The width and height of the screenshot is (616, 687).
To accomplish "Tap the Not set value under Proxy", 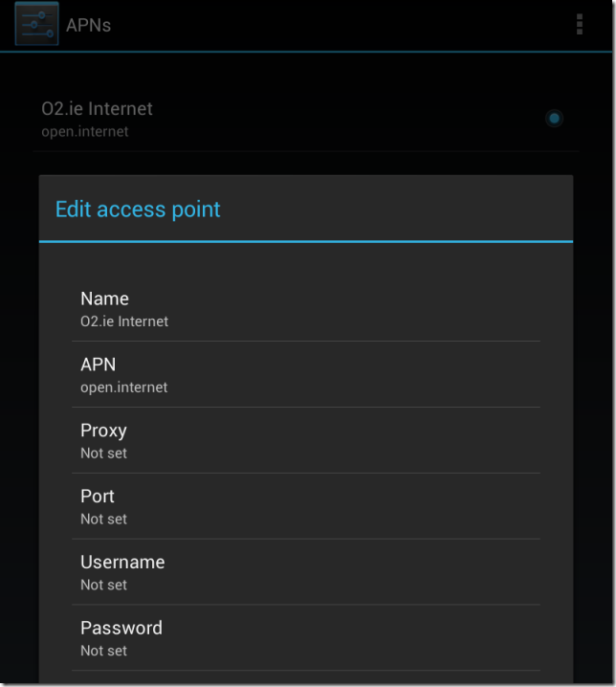I will (x=103, y=454).
